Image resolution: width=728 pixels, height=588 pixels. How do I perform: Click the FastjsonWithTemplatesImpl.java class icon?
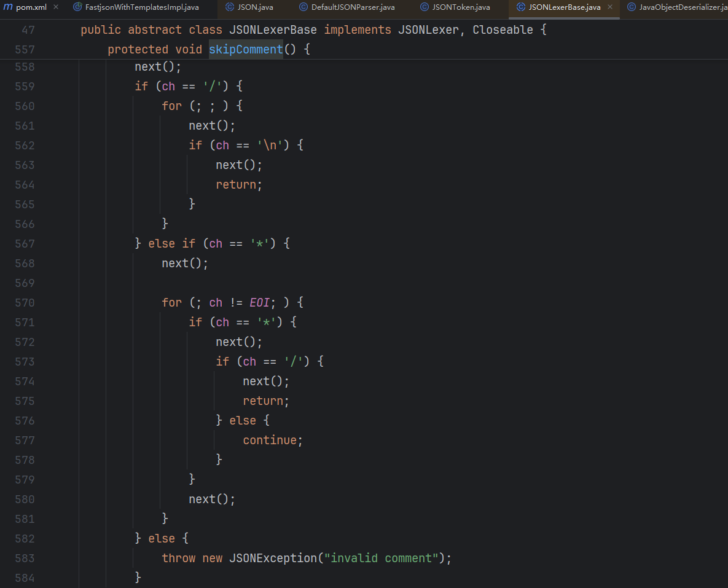point(77,7)
